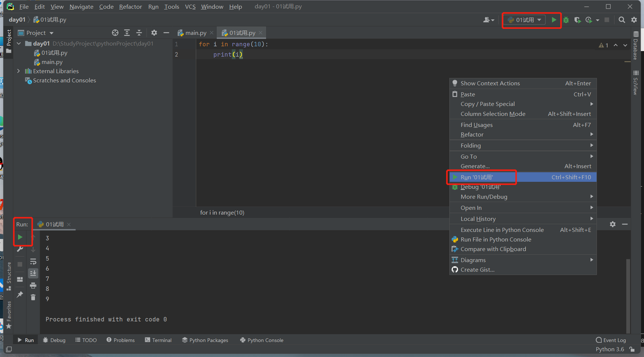644x357 pixels.
Task: Expand all in the Project panel
Action: (127, 33)
